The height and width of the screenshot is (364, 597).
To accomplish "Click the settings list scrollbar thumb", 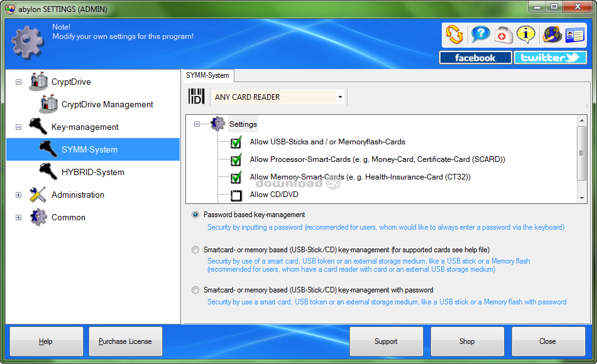I will point(581,153).
